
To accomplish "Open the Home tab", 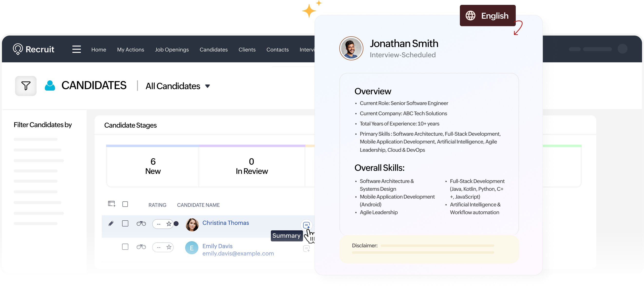I will pyautogui.click(x=98, y=49).
